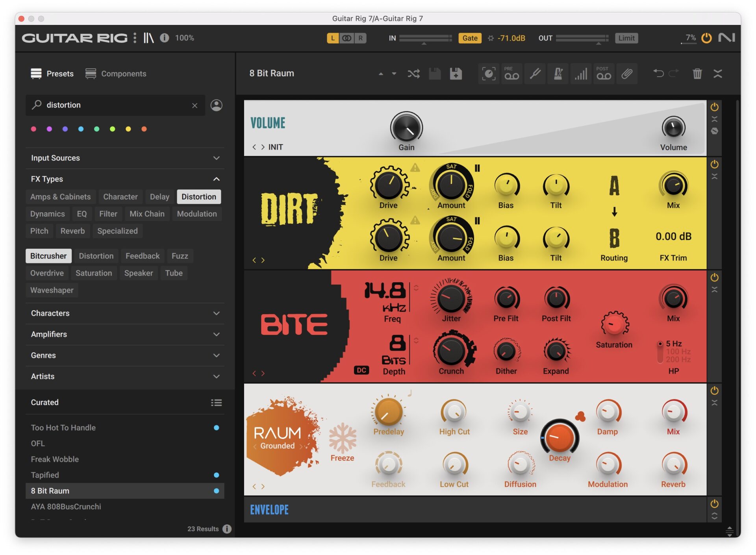Click the yellow color filter dot
The height and width of the screenshot is (555, 756).
tap(128, 129)
